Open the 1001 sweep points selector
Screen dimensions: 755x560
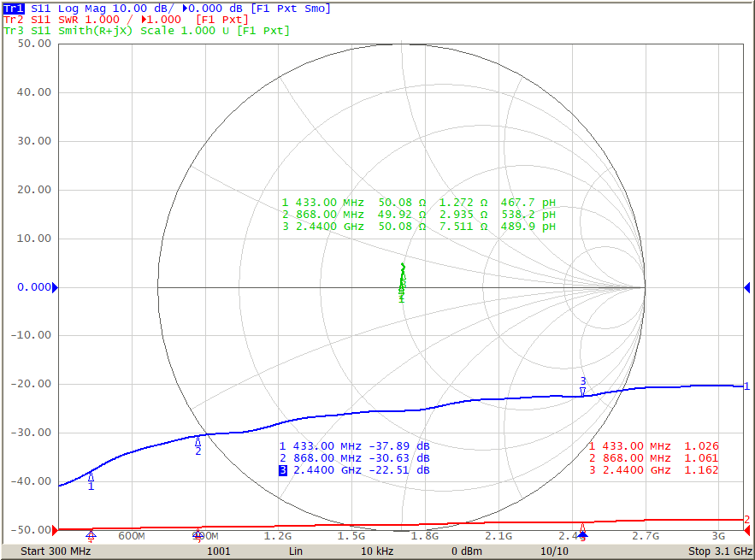(x=219, y=551)
